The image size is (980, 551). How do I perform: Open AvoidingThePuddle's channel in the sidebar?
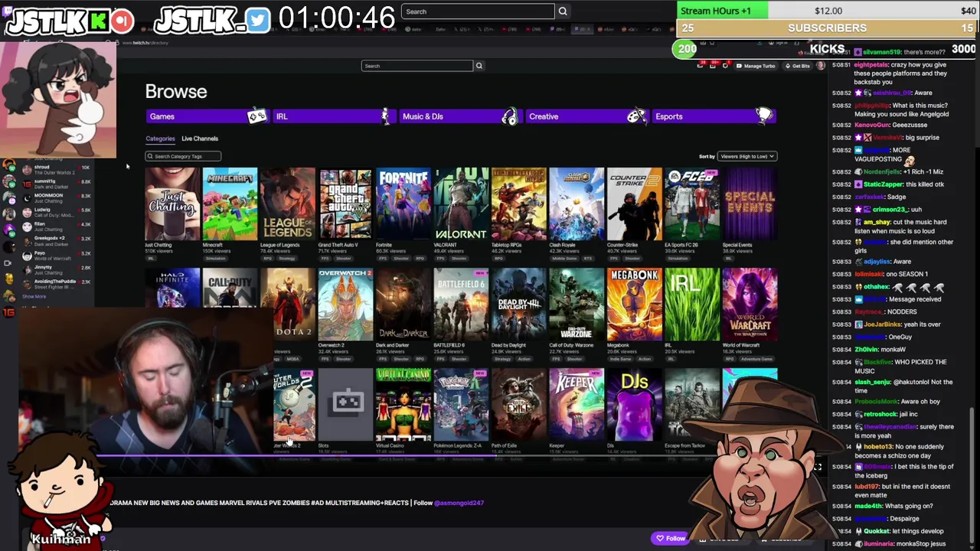[57, 283]
